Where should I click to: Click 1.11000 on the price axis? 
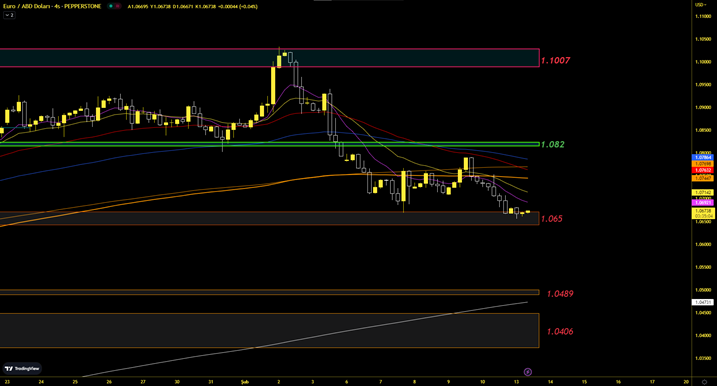pyautogui.click(x=703, y=16)
